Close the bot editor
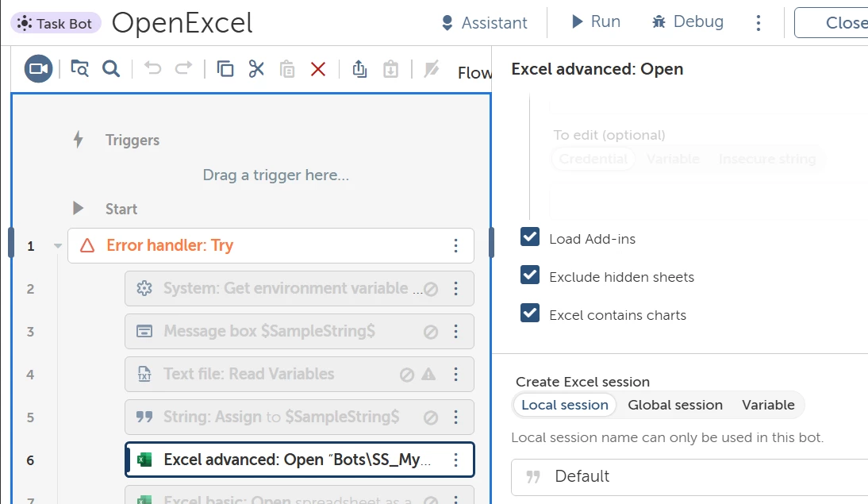This screenshot has height=504, width=868. (831, 23)
